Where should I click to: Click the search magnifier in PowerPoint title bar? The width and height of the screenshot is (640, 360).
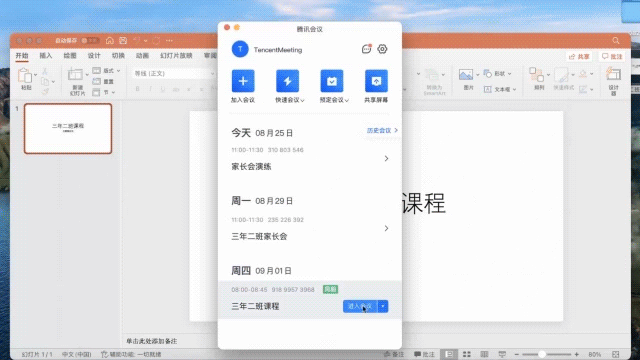pos(616,40)
